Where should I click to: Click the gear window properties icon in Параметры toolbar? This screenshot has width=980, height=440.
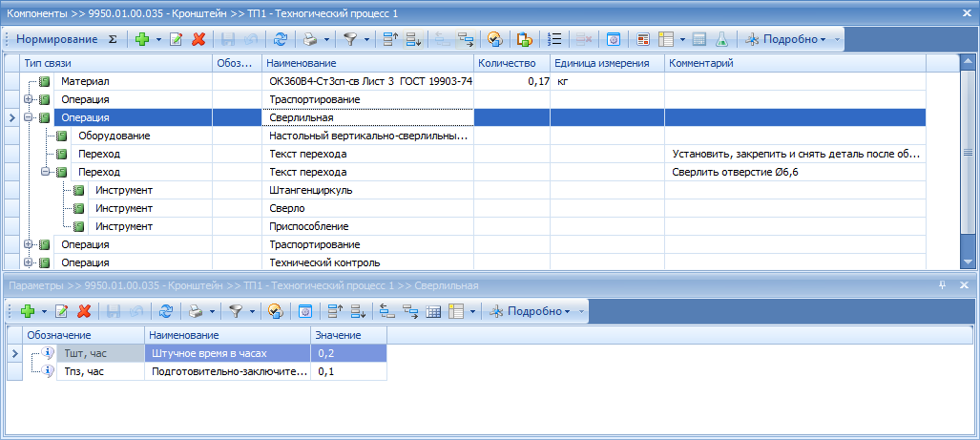pos(305,310)
